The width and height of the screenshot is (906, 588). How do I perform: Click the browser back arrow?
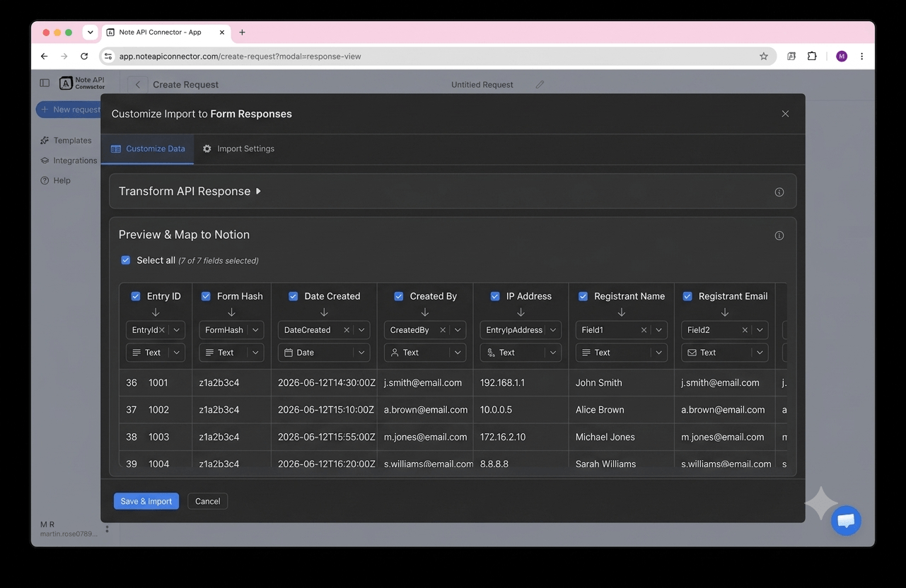click(44, 56)
